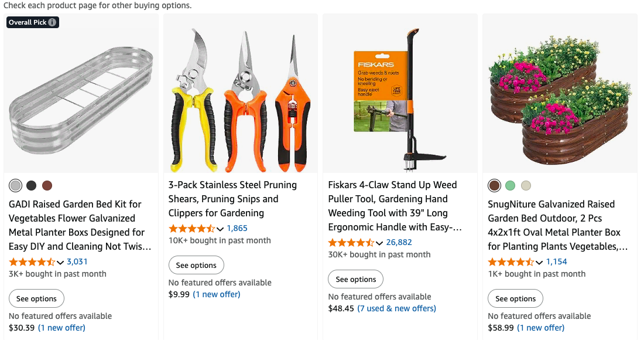
Task: Select the brown swatch for SnugNiture bed
Action: click(495, 185)
